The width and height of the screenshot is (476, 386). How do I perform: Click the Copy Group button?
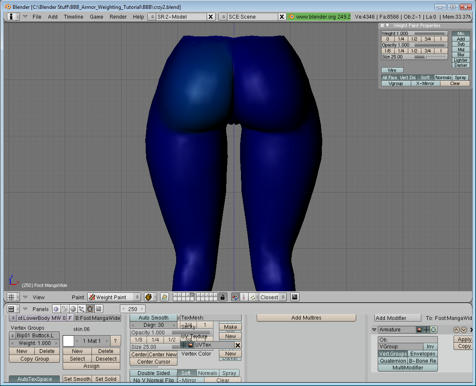tap(34, 359)
